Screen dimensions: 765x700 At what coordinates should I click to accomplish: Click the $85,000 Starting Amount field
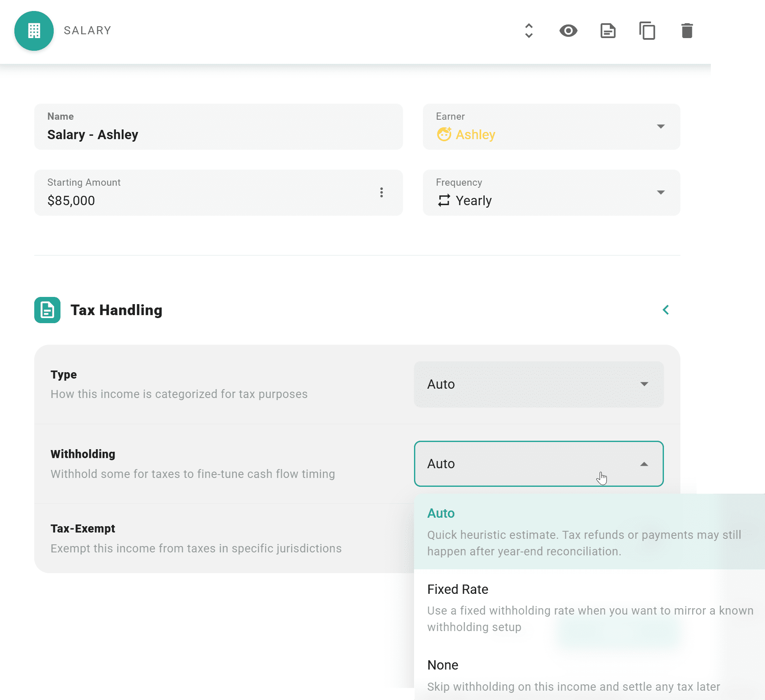click(218, 192)
